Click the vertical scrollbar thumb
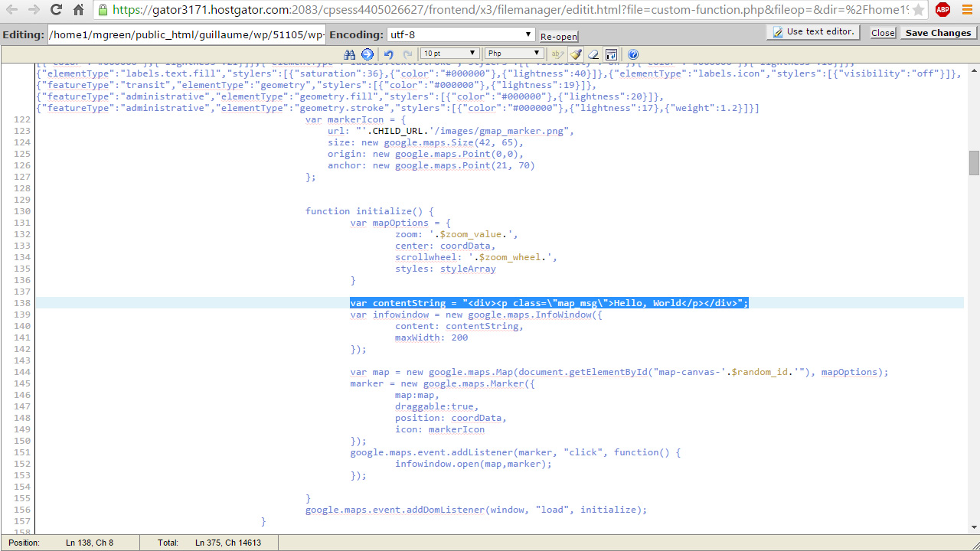The width and height of the screenshot is (980, 551). tap(974, 163)
